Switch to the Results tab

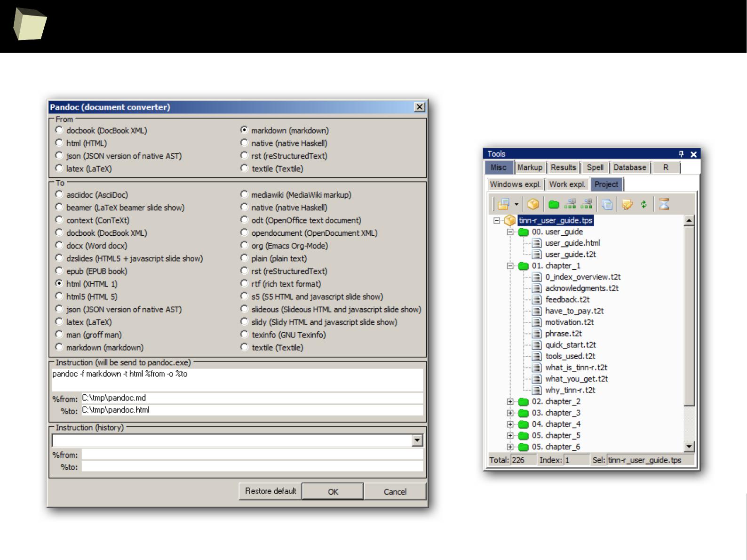[563, 168]
